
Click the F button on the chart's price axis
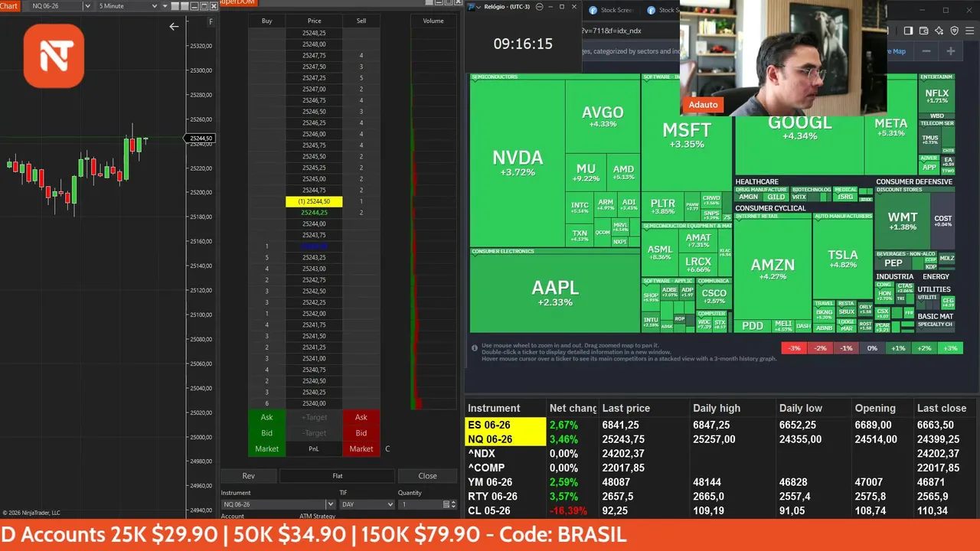[211, 22]
